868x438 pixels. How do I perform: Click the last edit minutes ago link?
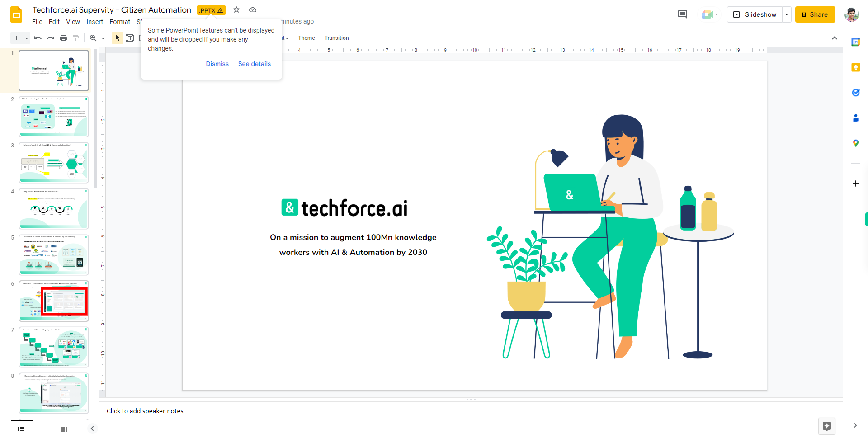(297, 21)
